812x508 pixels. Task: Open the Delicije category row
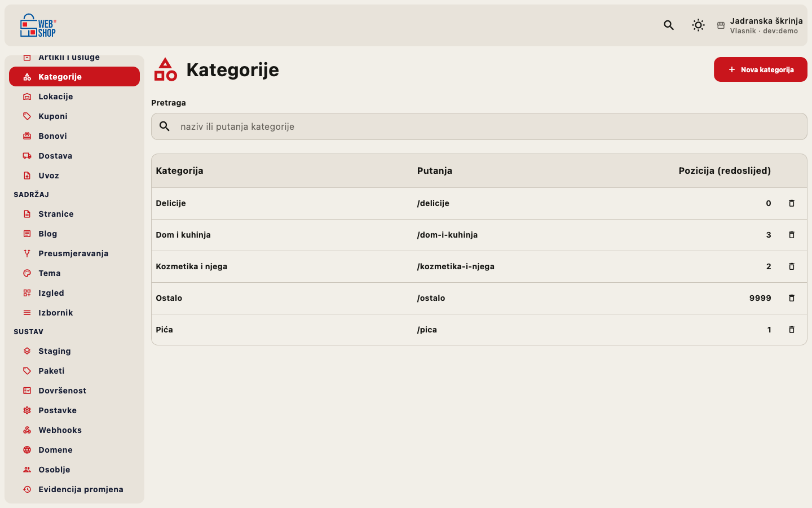[x=479, y=203]
